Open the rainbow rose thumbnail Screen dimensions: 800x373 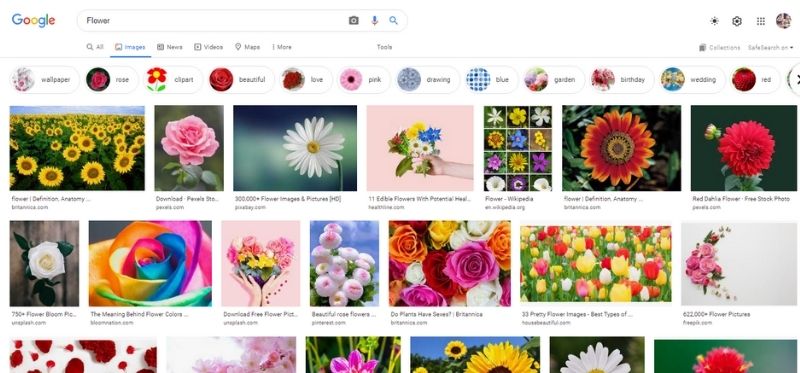click(x=150, y=263)
